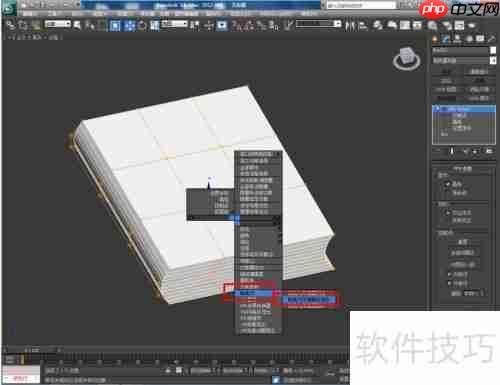The height and width of the screenshot is (385, 500).
Task: Click the Render teapot toolbar icon
Action: pos(472,25)
